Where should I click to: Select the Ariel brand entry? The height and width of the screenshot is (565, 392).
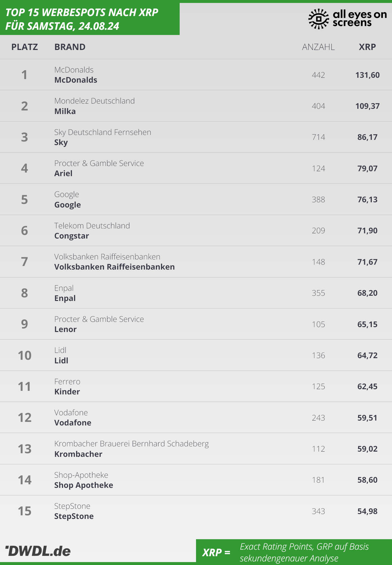tap(63, 174)
